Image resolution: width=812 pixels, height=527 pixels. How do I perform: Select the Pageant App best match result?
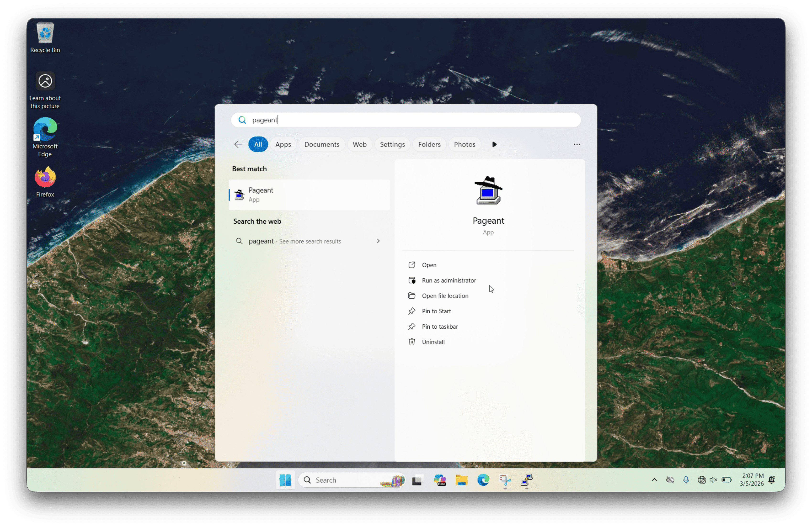[309, 195]
